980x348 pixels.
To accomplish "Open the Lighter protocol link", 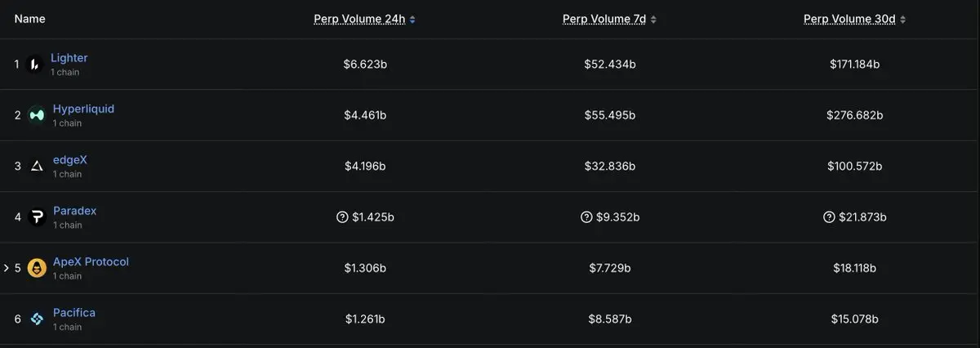I will (69, 58).
